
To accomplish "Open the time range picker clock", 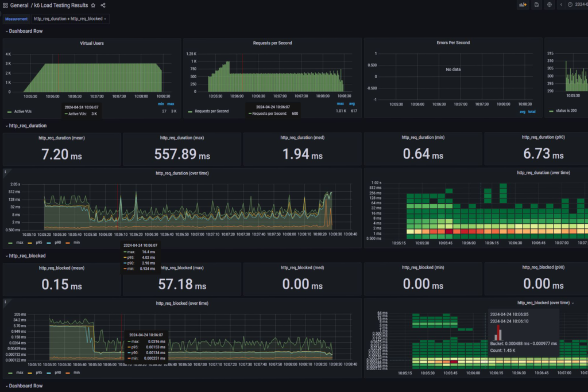I will [570, 5].
